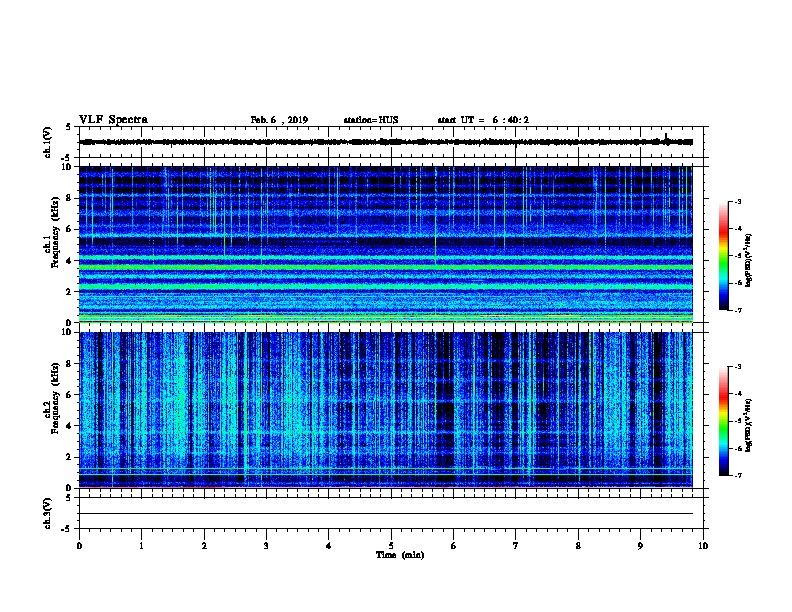This screenshot has height=612, width=792.
Task: Click the "ch.3(V)" axis label
Action: coord(48,513)
